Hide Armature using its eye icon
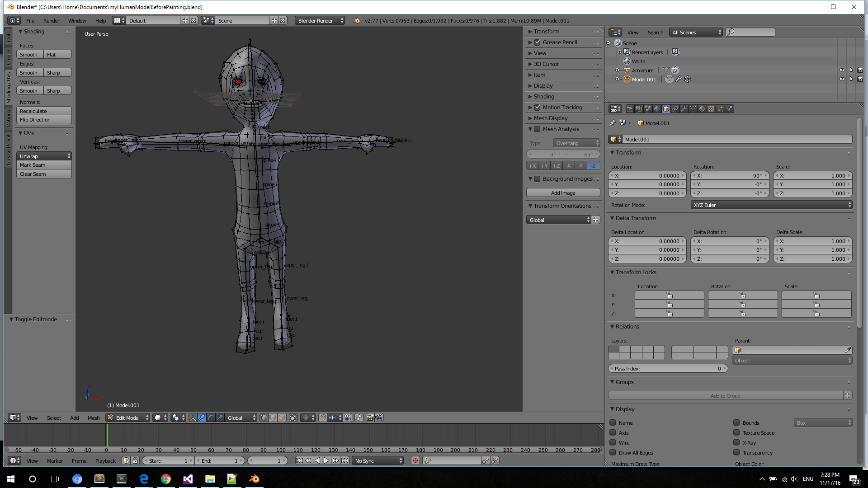This screenshot has height=488, width=868. (842, 70)
